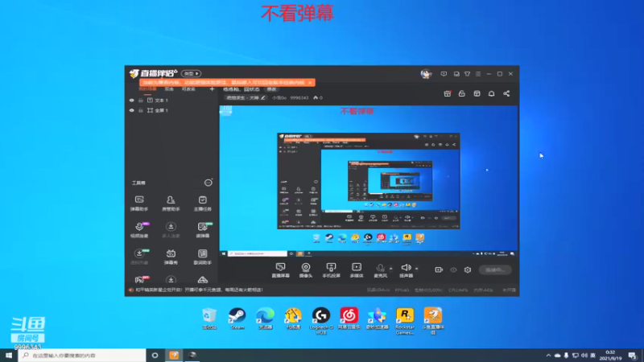Switch to the third scene tab
644x362 pixels.
[x=188, y=89]
